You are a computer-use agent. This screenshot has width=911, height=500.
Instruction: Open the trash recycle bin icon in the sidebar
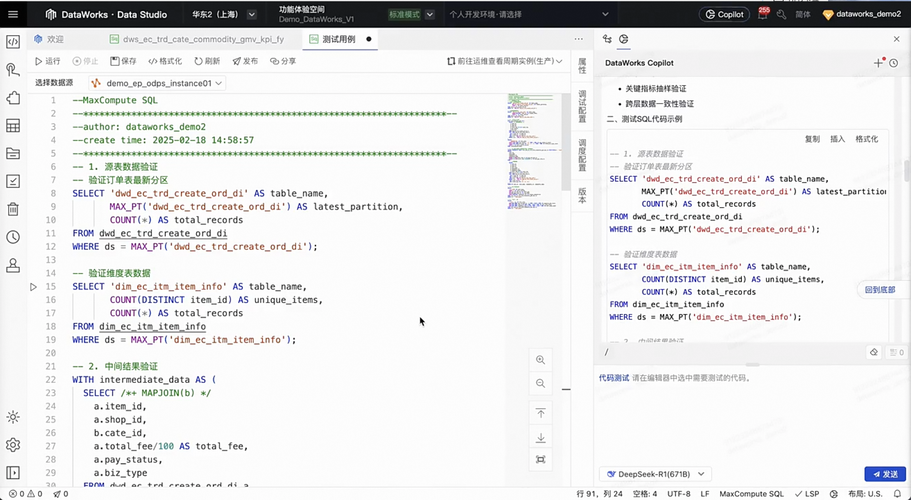pyautogui.click(x=13, y=209)
